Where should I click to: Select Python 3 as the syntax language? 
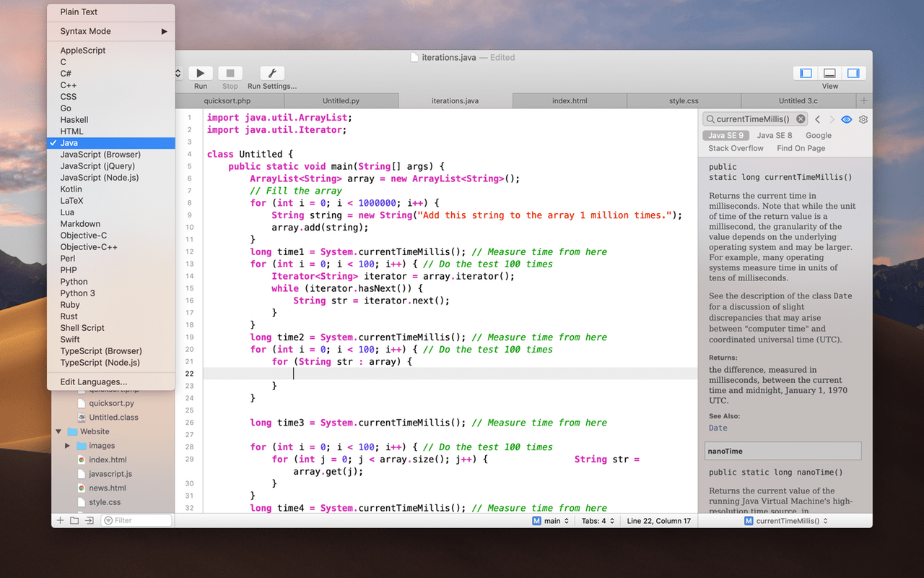(77, 293)
